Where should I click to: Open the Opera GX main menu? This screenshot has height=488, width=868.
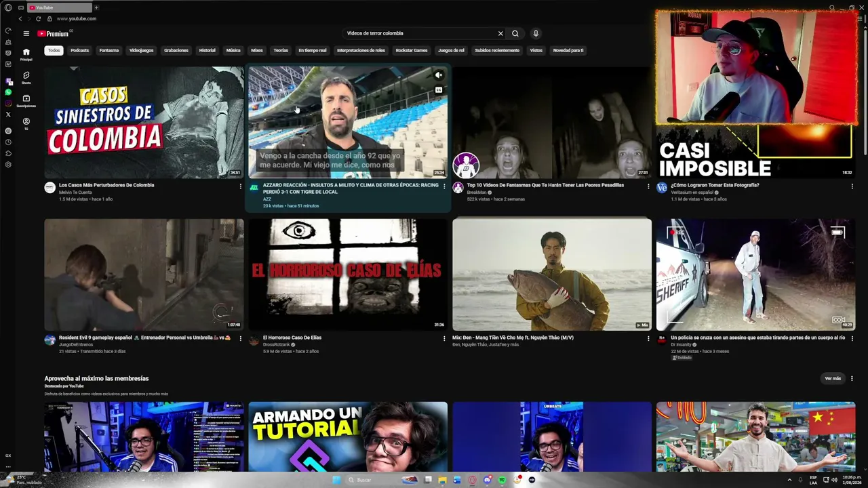[8, 7]
